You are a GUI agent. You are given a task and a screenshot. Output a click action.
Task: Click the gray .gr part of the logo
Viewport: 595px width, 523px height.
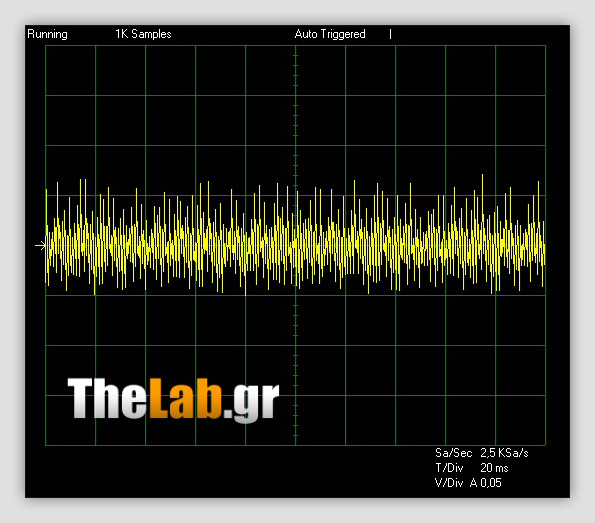(251, 402)
